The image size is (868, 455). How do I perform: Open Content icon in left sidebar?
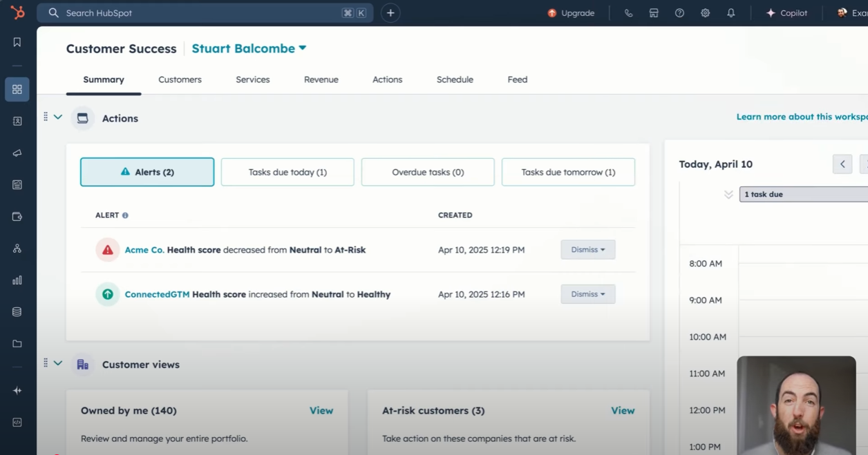click(17, 184)
